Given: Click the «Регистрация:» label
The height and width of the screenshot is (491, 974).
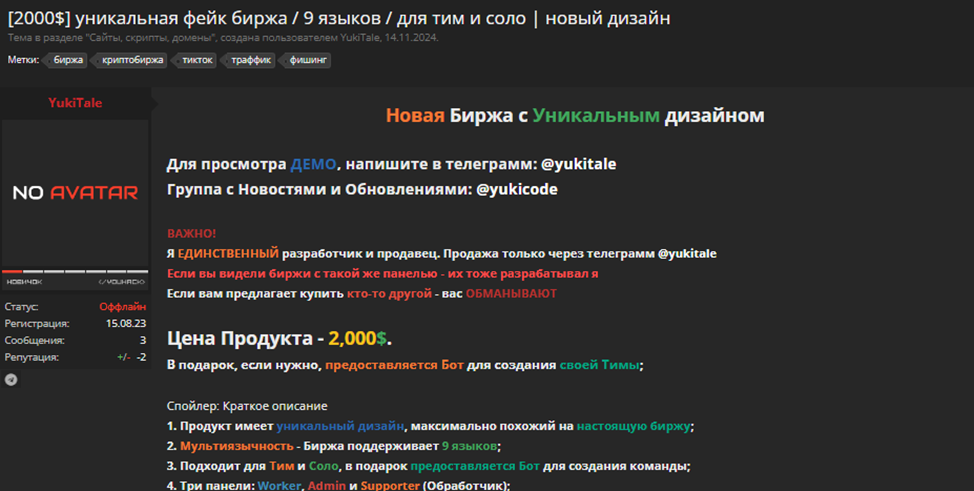Looking at the screenshot, I should 37,323.
